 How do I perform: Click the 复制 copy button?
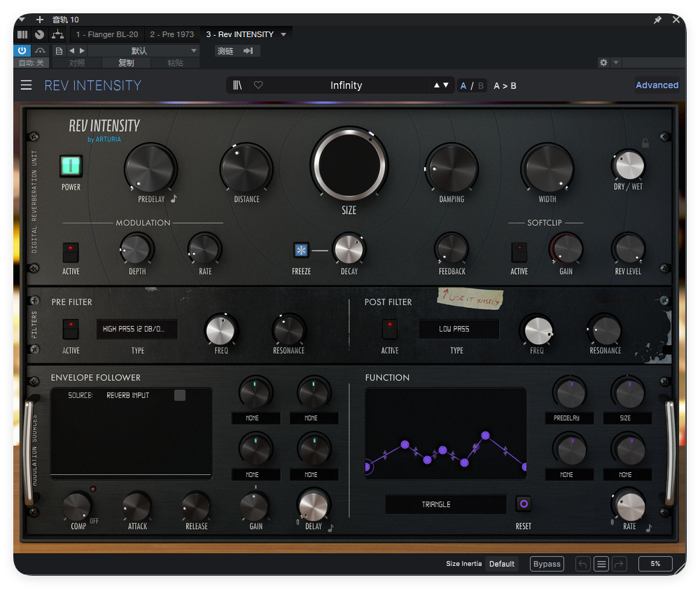[126, 63]
